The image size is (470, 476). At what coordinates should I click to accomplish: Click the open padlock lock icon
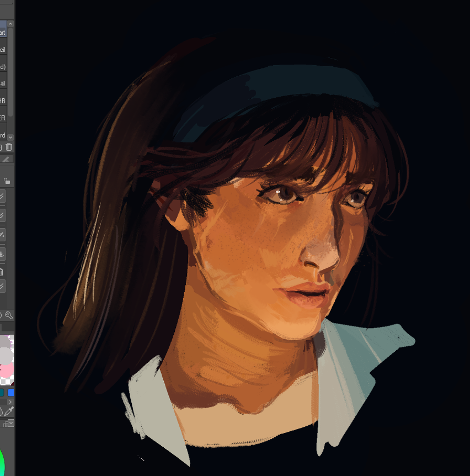(x=7, y=181)
